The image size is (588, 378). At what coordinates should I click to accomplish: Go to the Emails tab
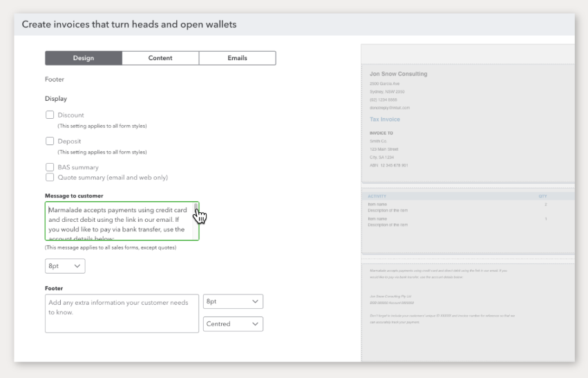(237, 58)
